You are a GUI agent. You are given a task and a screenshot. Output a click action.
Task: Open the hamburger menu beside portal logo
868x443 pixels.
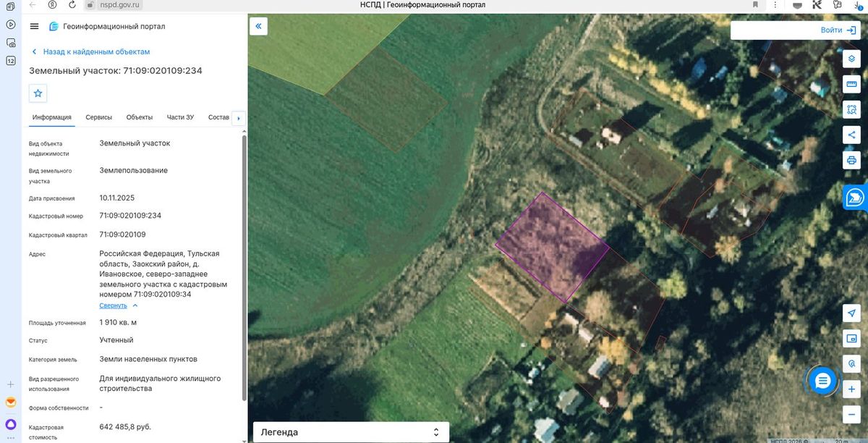coord(34,27)
